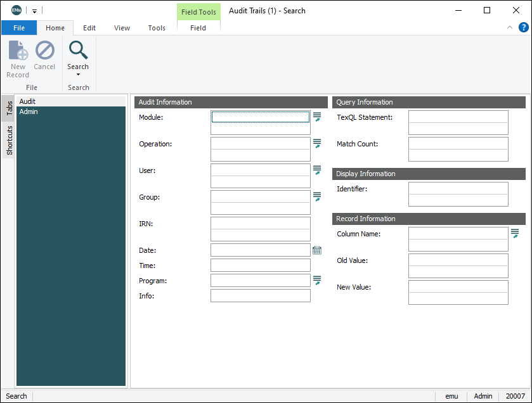
Task: Click into the TexQL Statement input field
Action: point(458,117)
